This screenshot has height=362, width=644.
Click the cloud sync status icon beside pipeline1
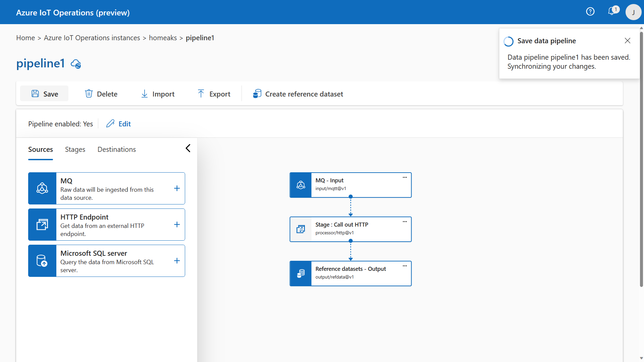76,64
